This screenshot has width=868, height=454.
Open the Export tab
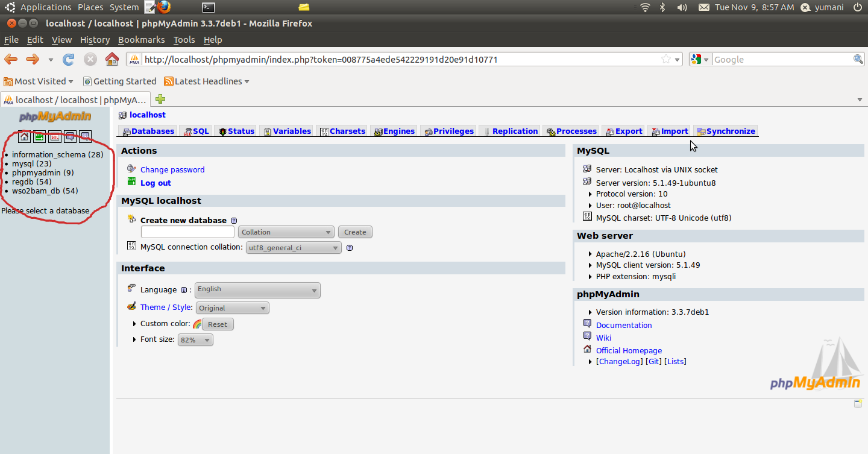[x=624, y=131]
